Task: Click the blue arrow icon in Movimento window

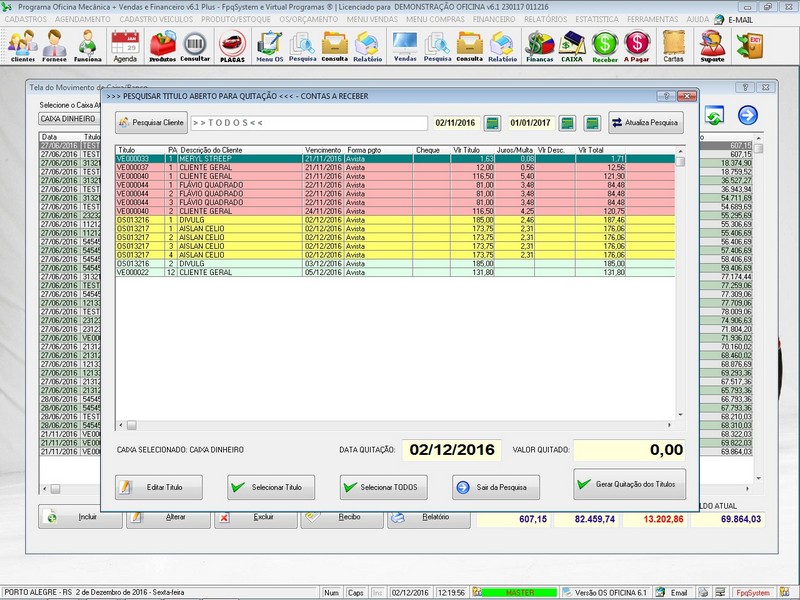Action: pos(747,115)
